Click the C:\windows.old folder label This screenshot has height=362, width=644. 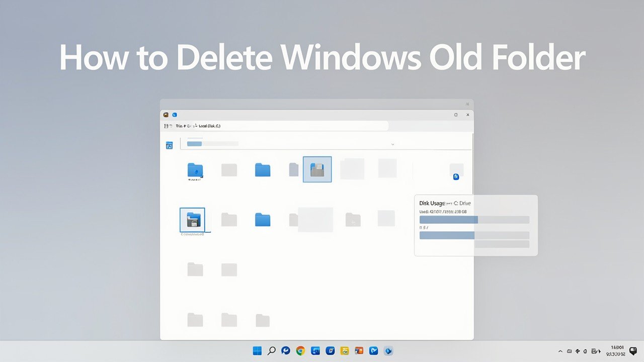coord(193,235)
